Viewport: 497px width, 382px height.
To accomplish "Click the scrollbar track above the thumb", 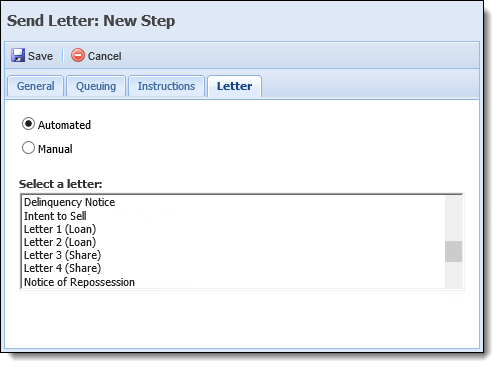I will (453, 218).
